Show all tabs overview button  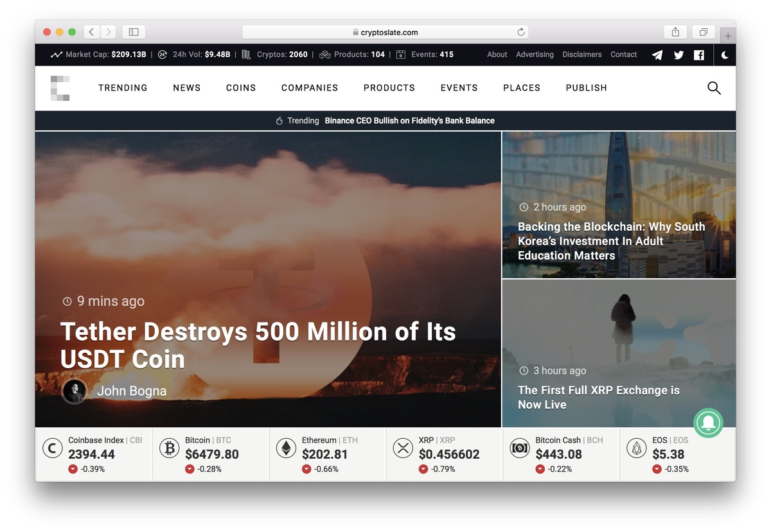[704, 31]
